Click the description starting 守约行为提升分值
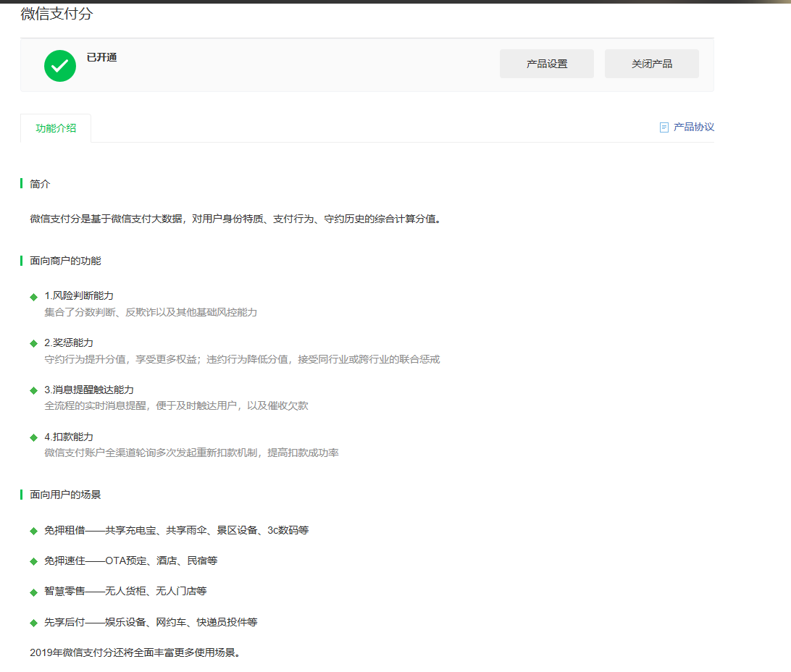 click(x=242, y=359)
